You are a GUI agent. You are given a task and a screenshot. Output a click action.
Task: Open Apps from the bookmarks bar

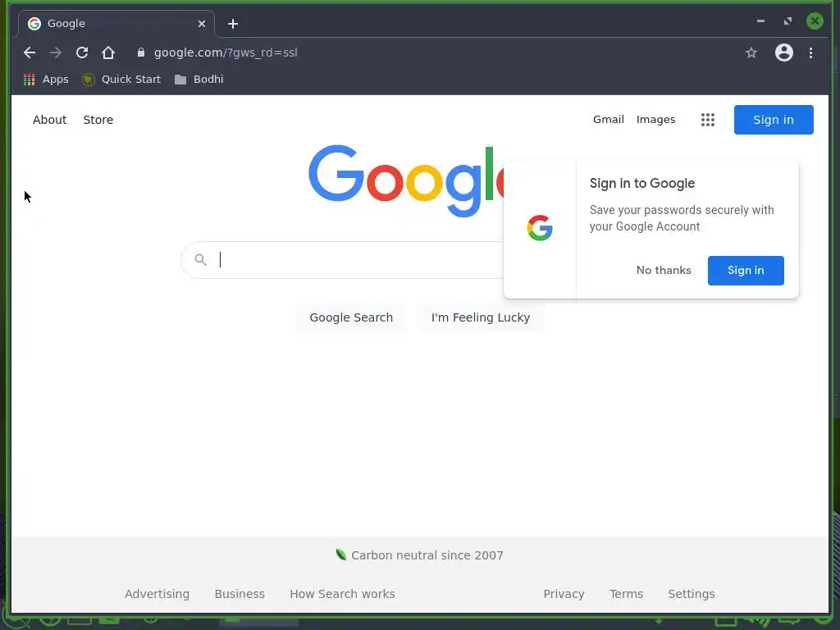[x=46, y=80]
